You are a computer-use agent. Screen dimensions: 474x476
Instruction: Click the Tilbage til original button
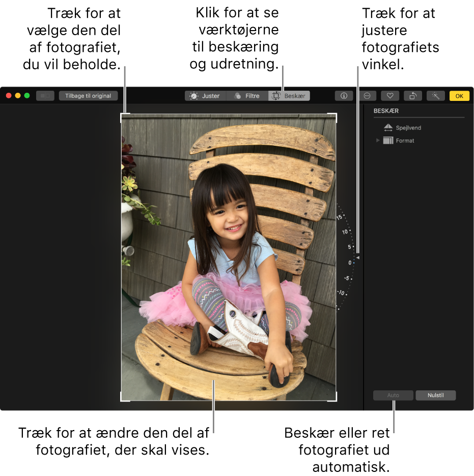pos(88,96)
